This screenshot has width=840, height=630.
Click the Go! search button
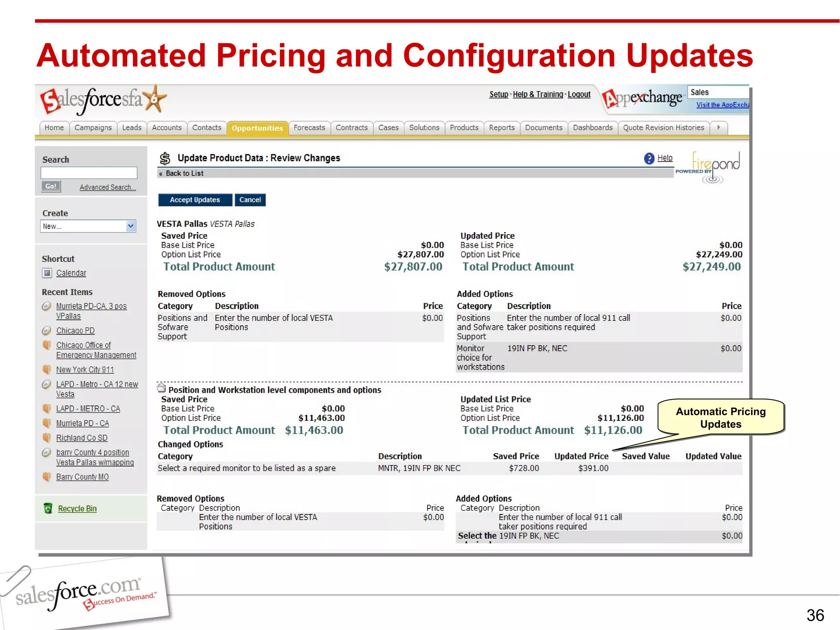(x=51, y=187)
